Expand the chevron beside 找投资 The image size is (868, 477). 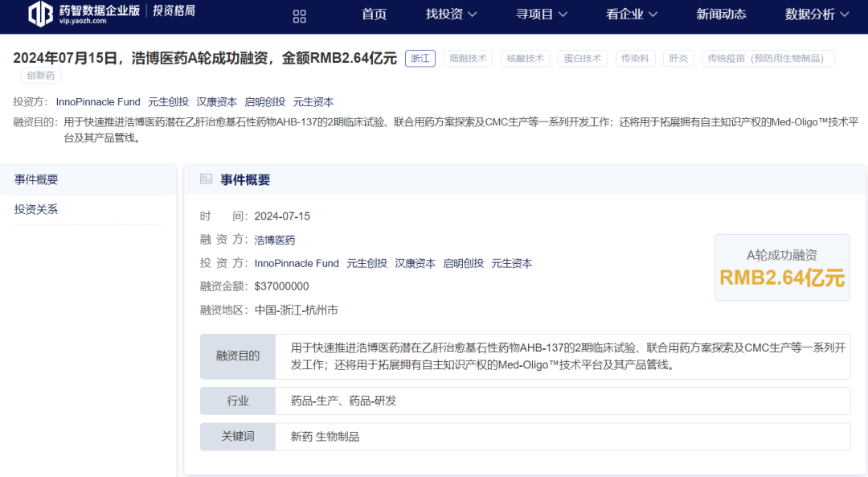[473, 15]
